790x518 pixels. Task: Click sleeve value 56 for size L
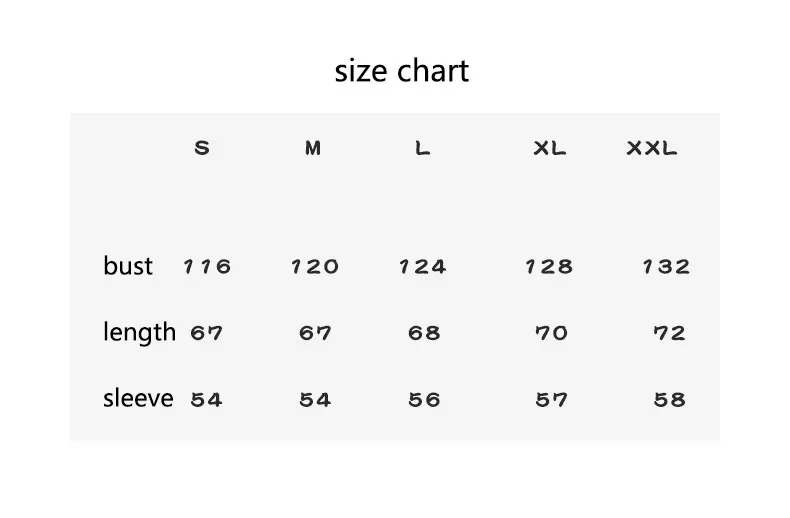[424, 400]
